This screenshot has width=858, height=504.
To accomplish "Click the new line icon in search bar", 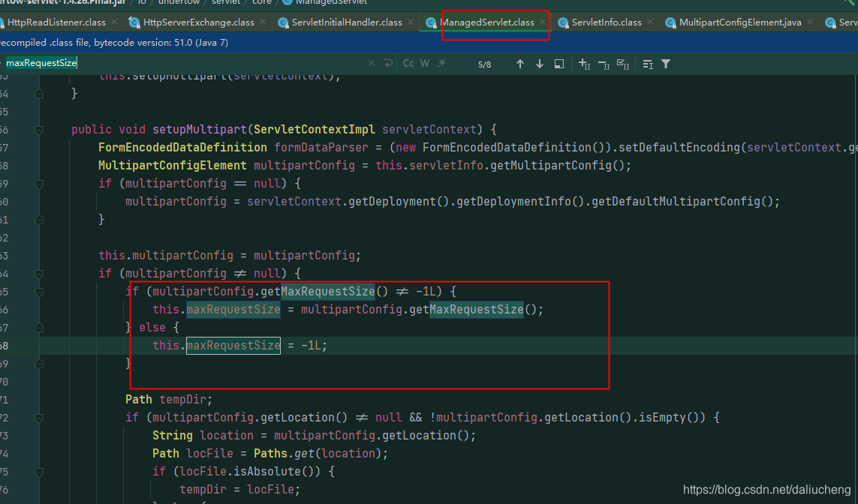I will point(389,64).
